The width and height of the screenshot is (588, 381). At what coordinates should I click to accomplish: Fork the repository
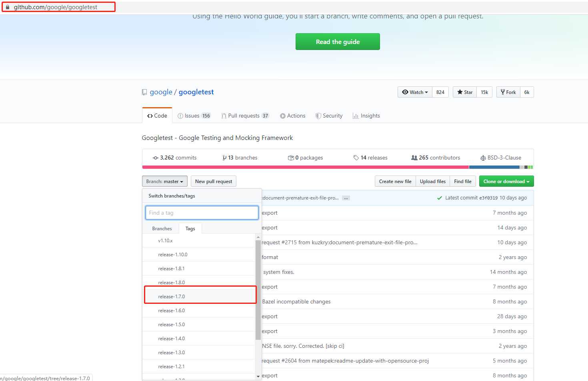[508, 92]
